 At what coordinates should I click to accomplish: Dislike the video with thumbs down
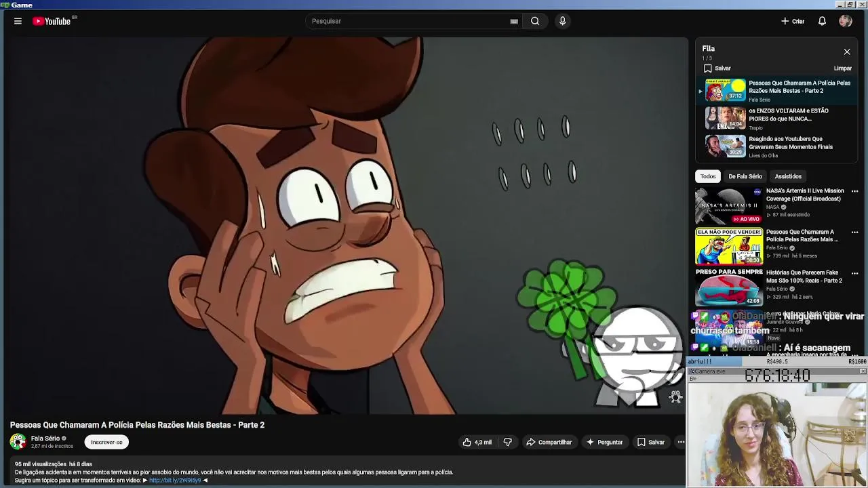click(x=508, y=442)
